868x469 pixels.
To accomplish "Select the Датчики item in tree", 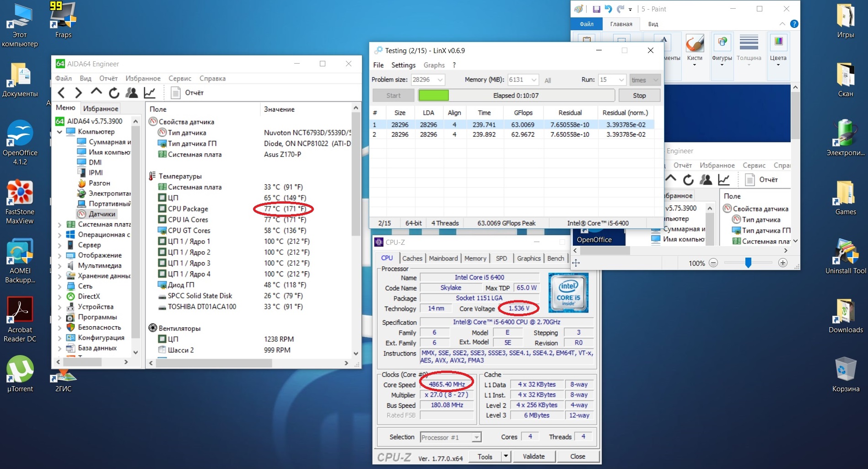I will point(102,214).
